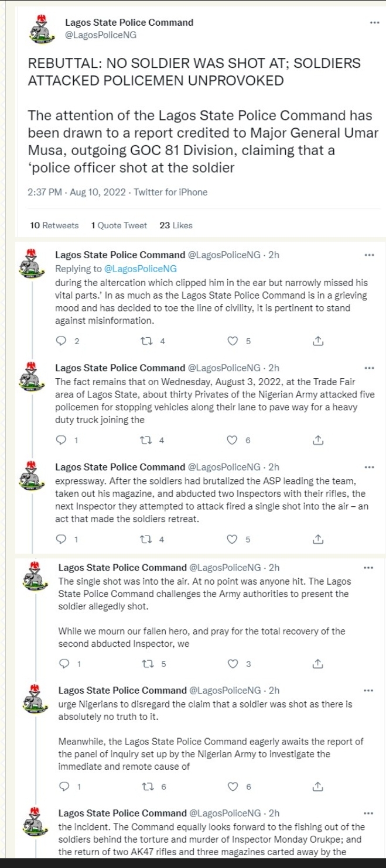The height and width of the screenshot is (868, 386).
Task: Reply to the 'during the altercation' tweet
Action: [61, 341]
